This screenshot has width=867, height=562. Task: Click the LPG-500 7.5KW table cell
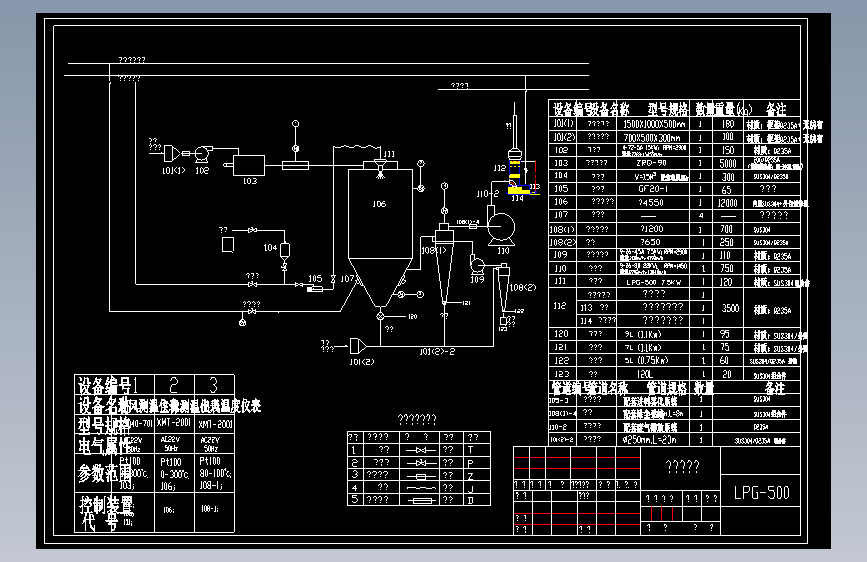653,282
